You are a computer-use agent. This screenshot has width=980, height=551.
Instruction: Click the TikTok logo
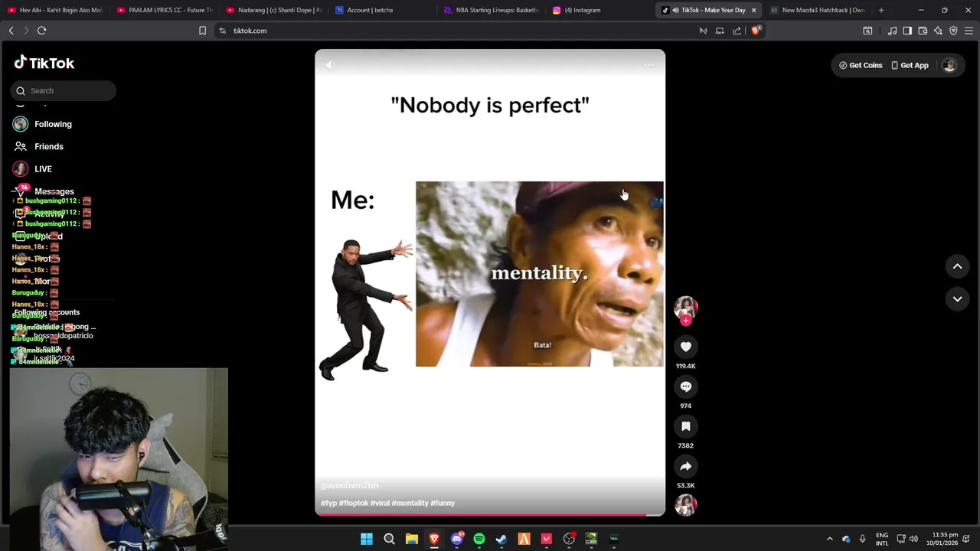(x=44, y=63)
